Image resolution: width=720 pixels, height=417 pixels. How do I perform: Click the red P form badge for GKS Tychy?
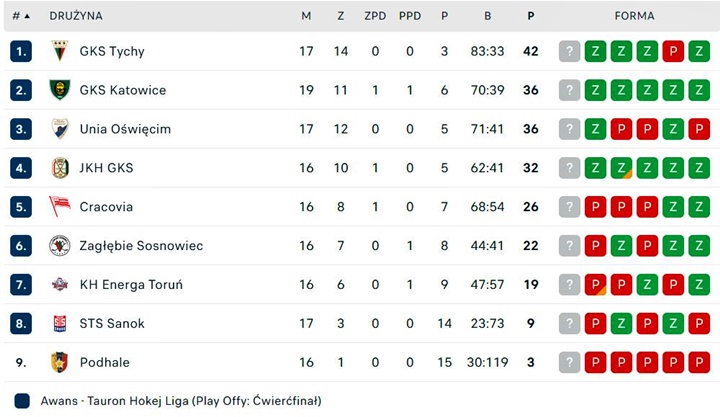point(673,51)
